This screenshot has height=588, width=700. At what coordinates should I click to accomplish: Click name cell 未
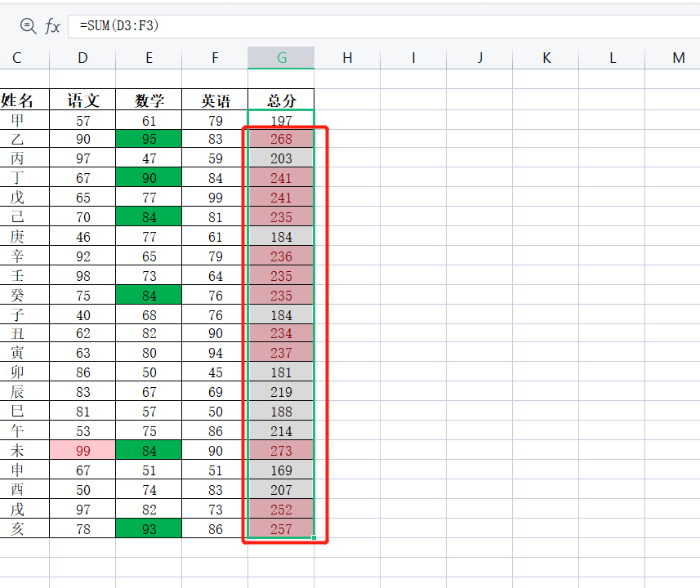pyautogui.click(x=25, y=450)
